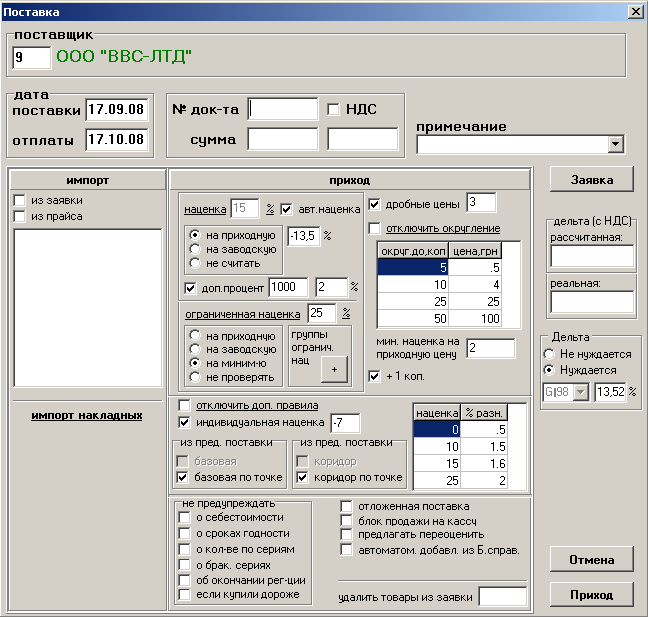This screenshot has width=648, height=617.
Task: Close the Поставка dialog window
Action: (635, 12)
